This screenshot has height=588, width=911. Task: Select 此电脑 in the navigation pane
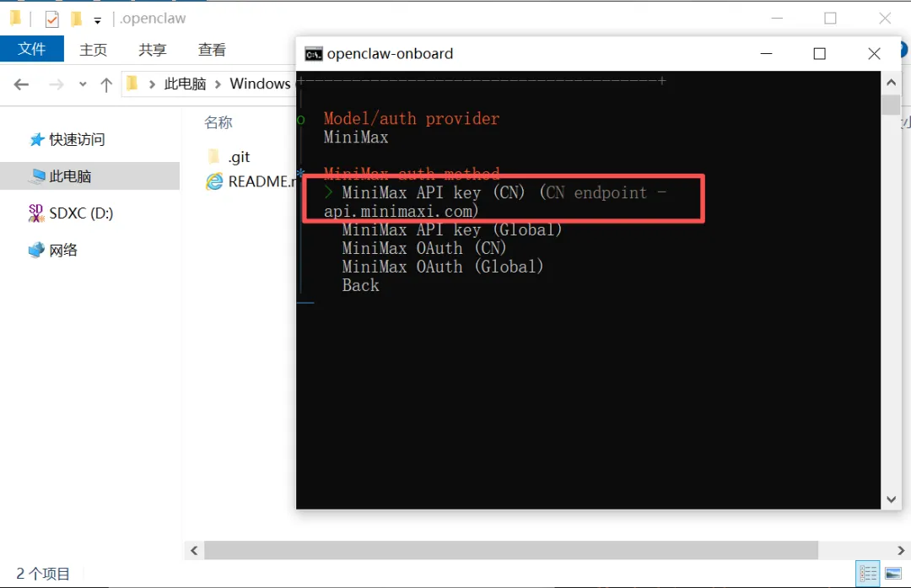(x=89, y=176)
